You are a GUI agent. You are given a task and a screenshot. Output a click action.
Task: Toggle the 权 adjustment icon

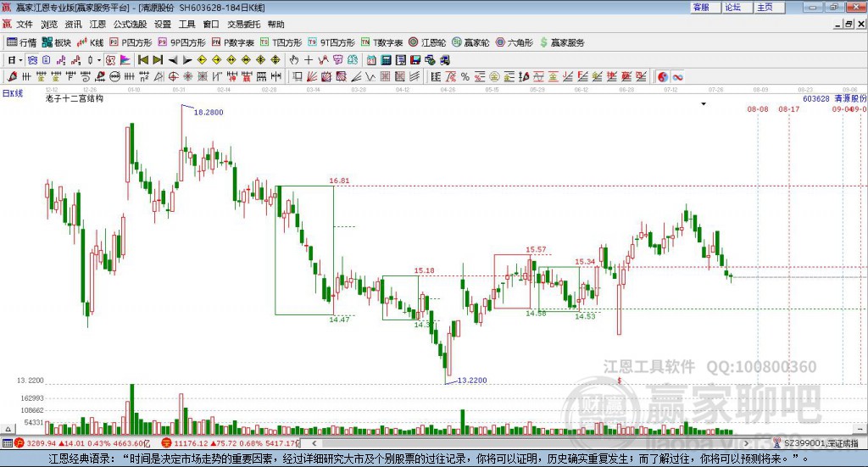coord(111,60)
